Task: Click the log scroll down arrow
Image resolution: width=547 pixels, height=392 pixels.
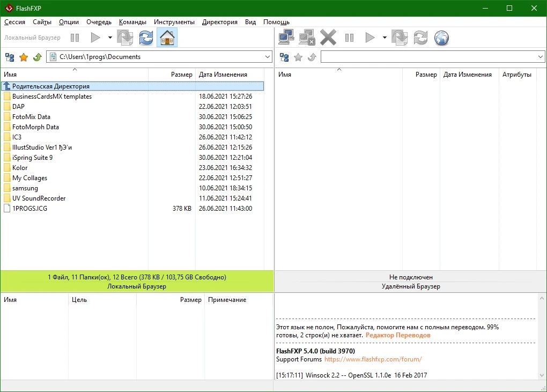Action: 542,375
